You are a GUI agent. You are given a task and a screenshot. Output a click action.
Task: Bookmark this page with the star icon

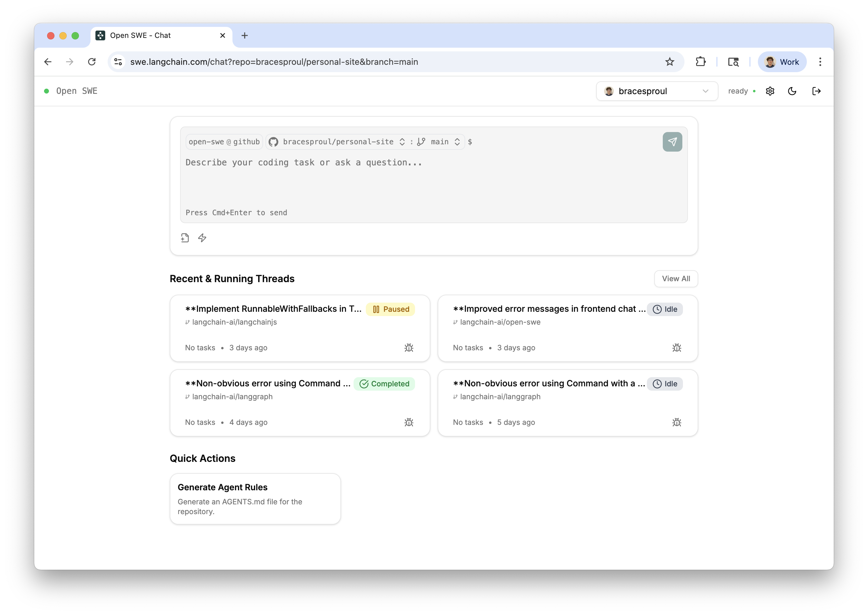(x=670, y=62)
